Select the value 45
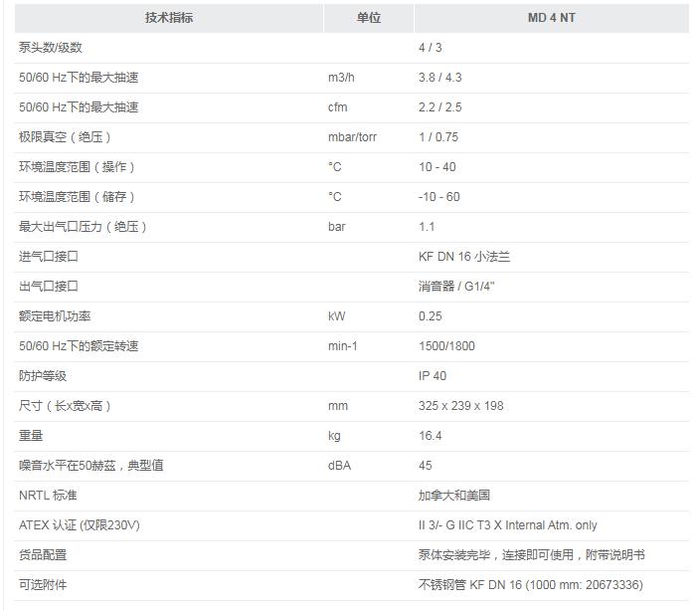The image size is (700, 611). click(x=426, y=466)
